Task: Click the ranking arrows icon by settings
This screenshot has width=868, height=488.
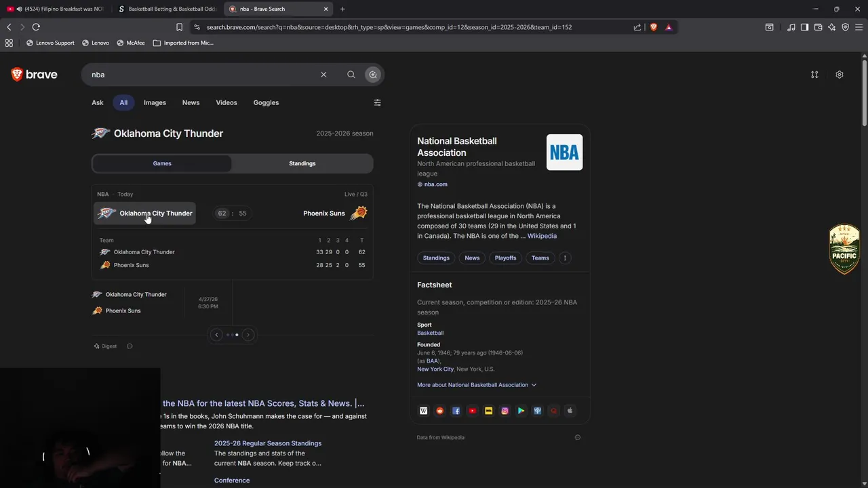Action: pos(814,75)
